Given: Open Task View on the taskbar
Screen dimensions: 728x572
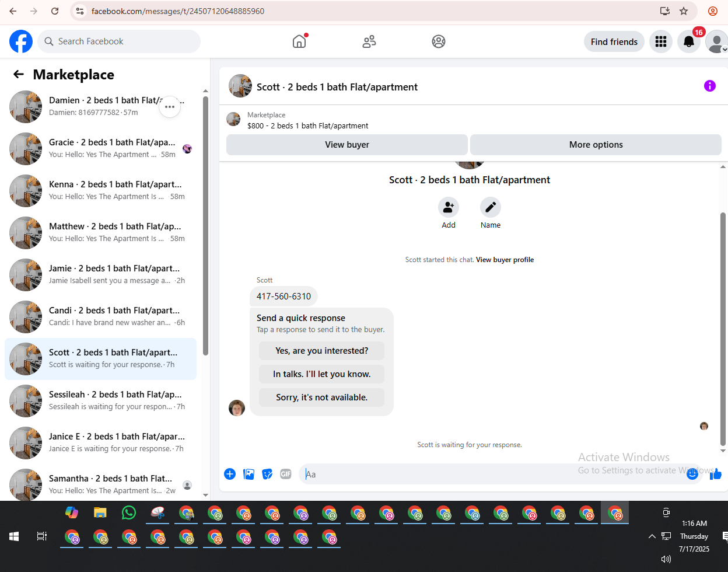Looking at the screenshot, I should coord(42,536).
